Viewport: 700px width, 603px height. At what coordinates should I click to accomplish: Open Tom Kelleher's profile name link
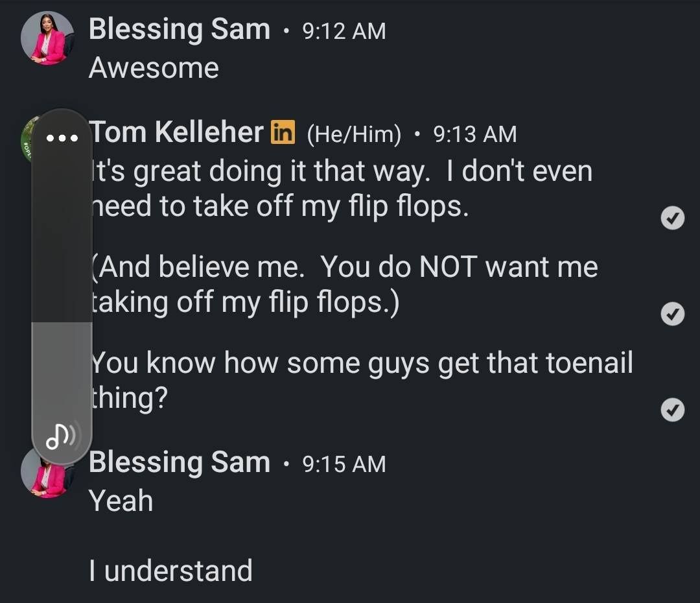pyautogui.click(x=178, y=132)
